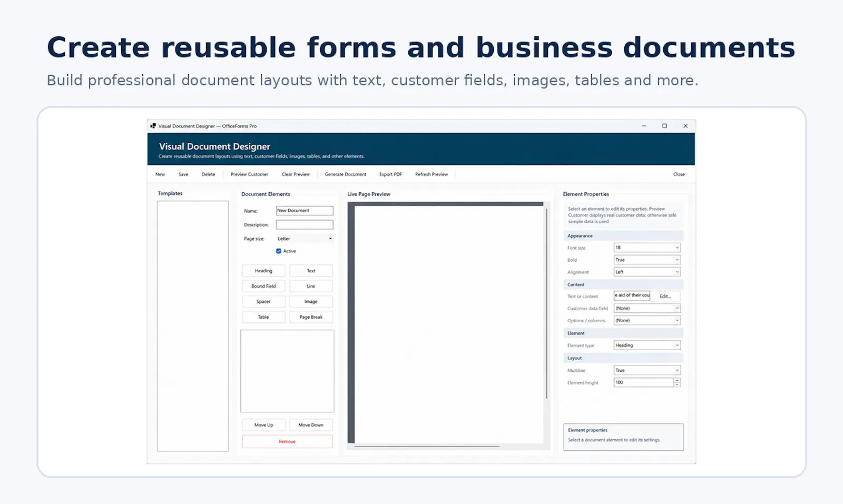Screen dimensions: 843x504
Task: Click the Name input field
Action: [x=305, y=211]
